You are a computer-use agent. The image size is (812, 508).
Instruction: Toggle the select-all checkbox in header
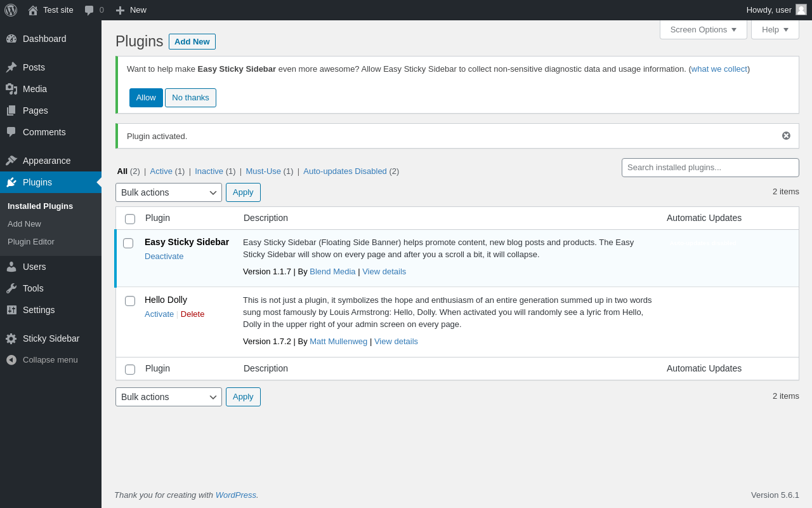[x=130, y=219]
